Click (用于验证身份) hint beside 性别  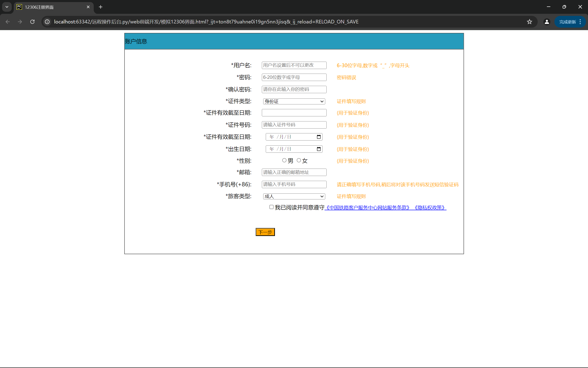(x=353, y=161)
